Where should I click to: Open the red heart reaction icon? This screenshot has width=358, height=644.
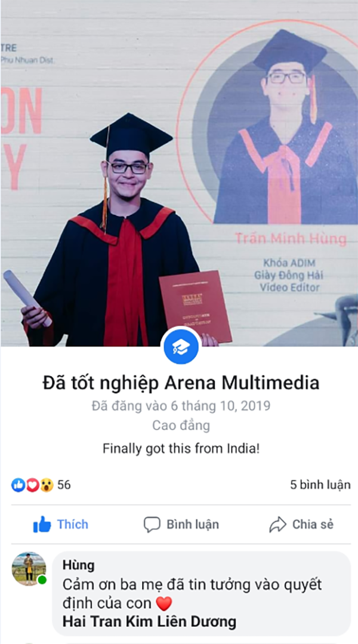point(32,485)
